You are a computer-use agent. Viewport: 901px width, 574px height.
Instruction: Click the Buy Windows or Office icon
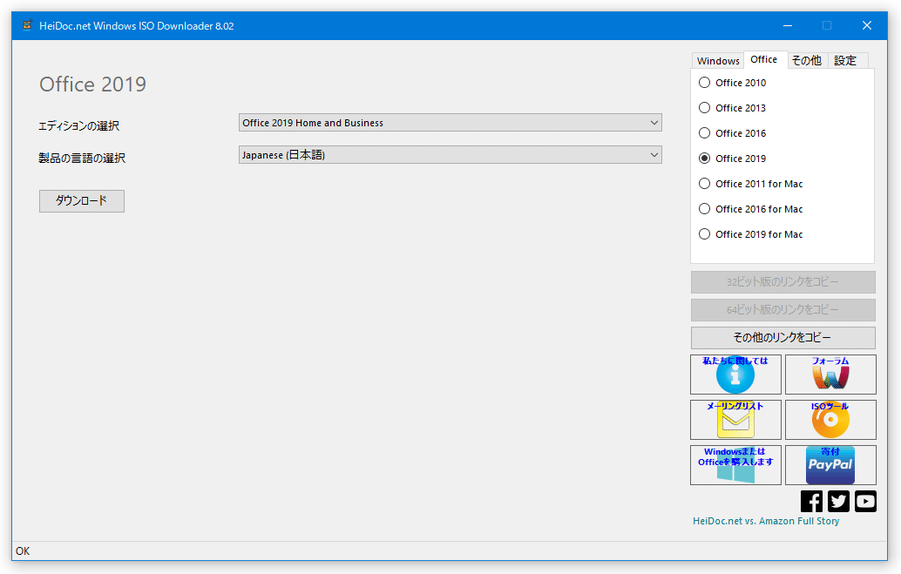click(736, 465)
